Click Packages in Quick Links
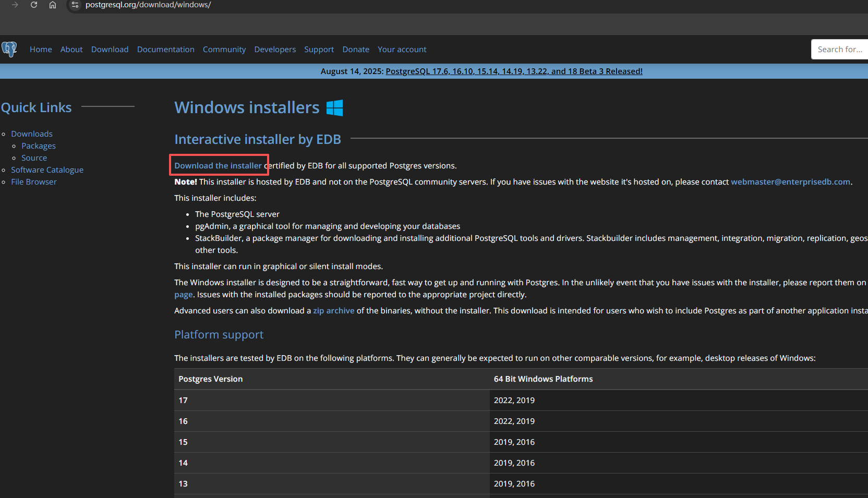 [x=39, y=146]
